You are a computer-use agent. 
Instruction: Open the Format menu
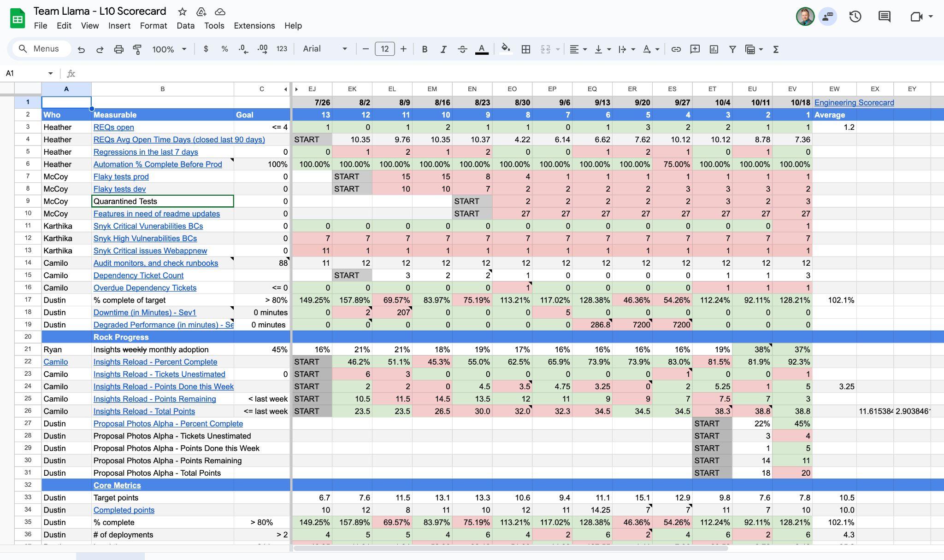tap(153, 26)
